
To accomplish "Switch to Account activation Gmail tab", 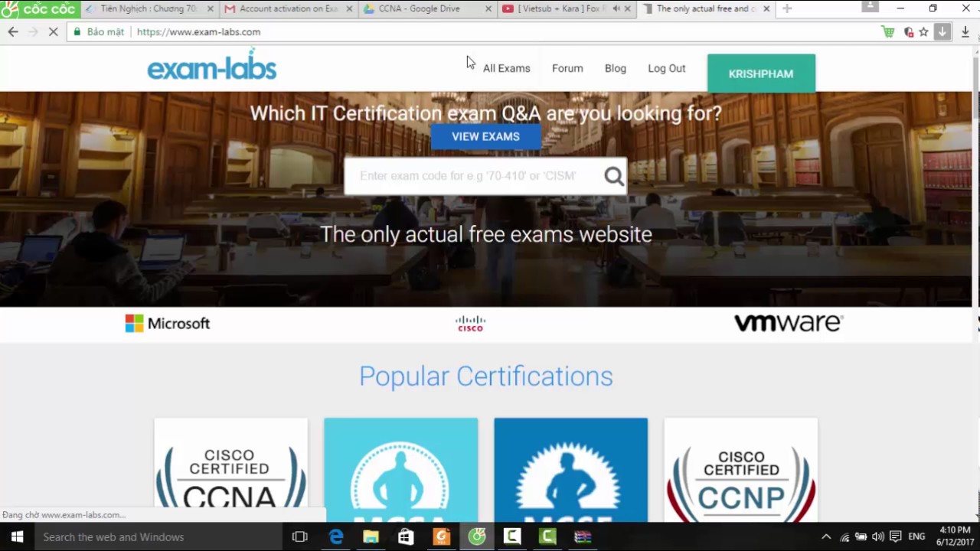I will (289, 8).
